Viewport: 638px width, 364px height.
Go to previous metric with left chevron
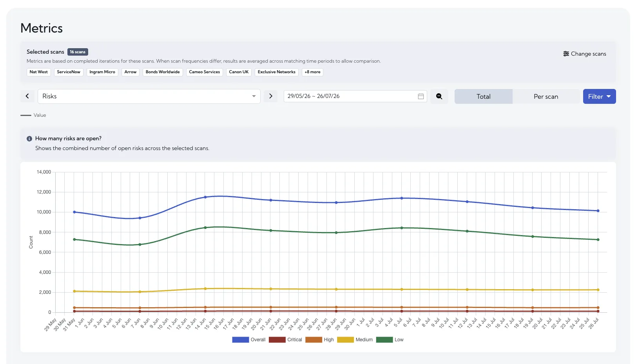coord(27,96)
